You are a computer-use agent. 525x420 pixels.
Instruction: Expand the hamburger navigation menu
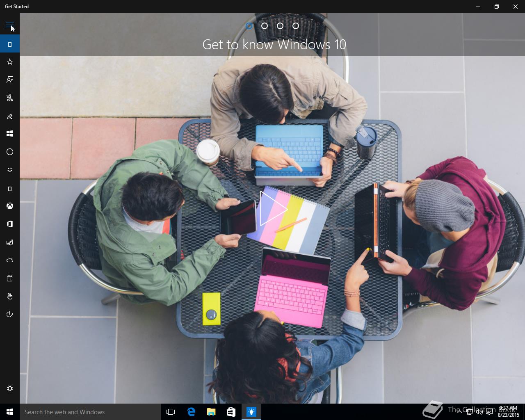coord(10,26)
